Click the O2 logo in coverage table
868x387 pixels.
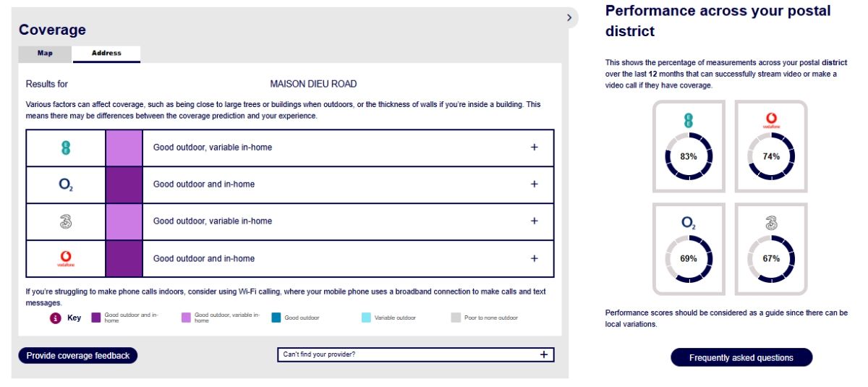[x=66, y=184]
